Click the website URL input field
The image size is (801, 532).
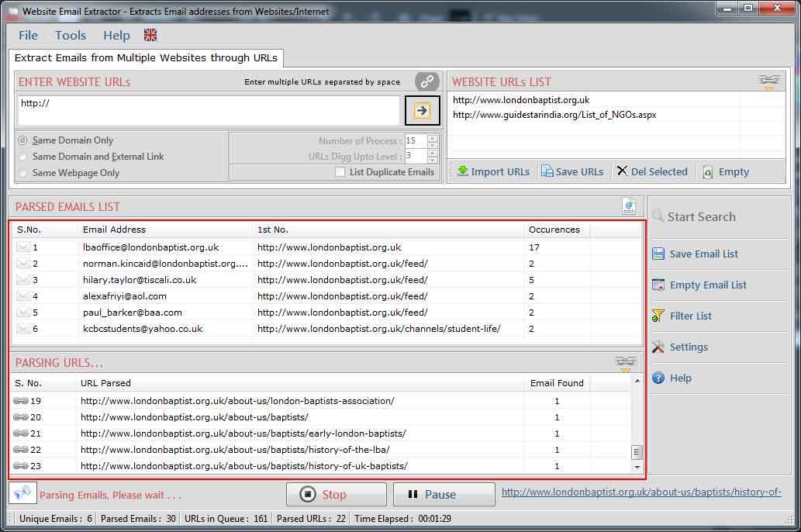point(209,110)
